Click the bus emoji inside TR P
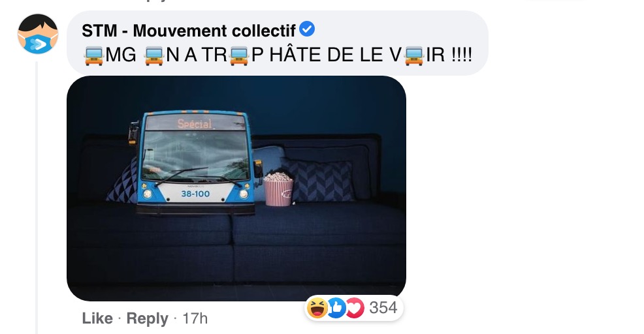The image size is (644, 334). (239, 55)
